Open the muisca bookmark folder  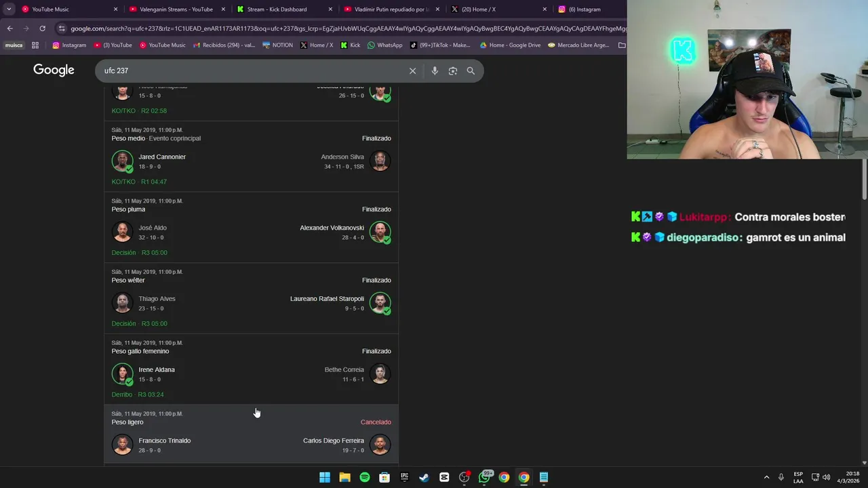click(14, 45)
